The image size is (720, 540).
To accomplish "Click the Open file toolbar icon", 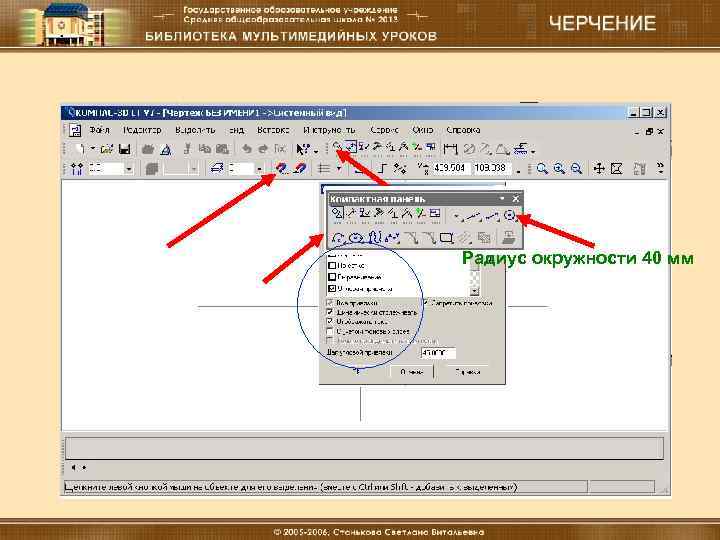I will coord(107,149).
